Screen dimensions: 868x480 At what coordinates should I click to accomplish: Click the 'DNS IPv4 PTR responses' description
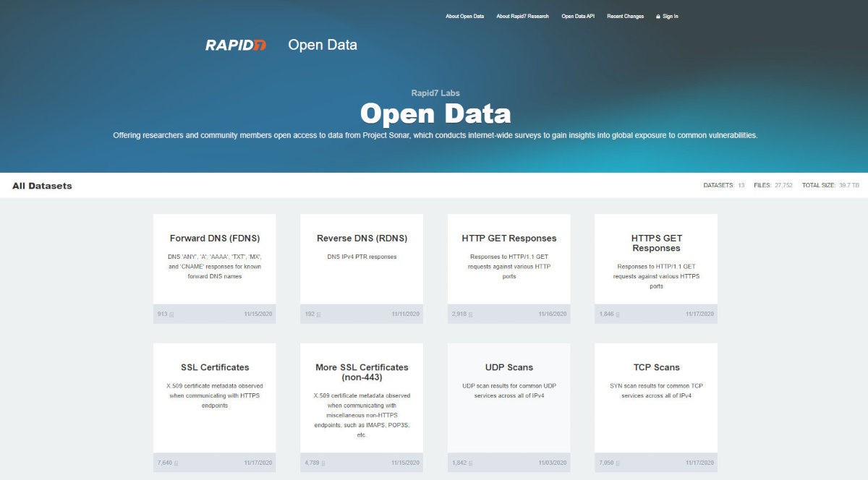[362, 257]
